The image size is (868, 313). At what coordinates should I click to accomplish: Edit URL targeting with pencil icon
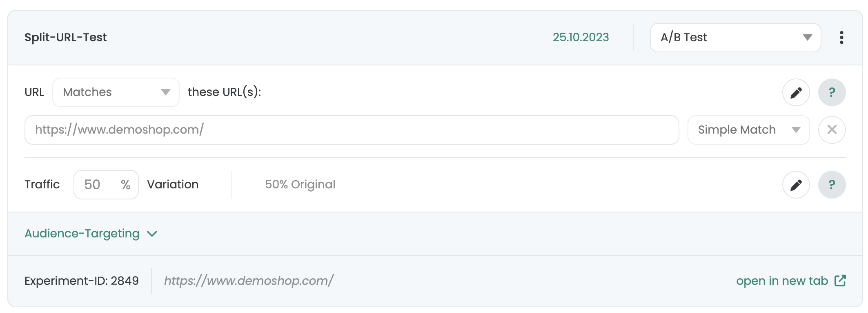pos(796,92)
